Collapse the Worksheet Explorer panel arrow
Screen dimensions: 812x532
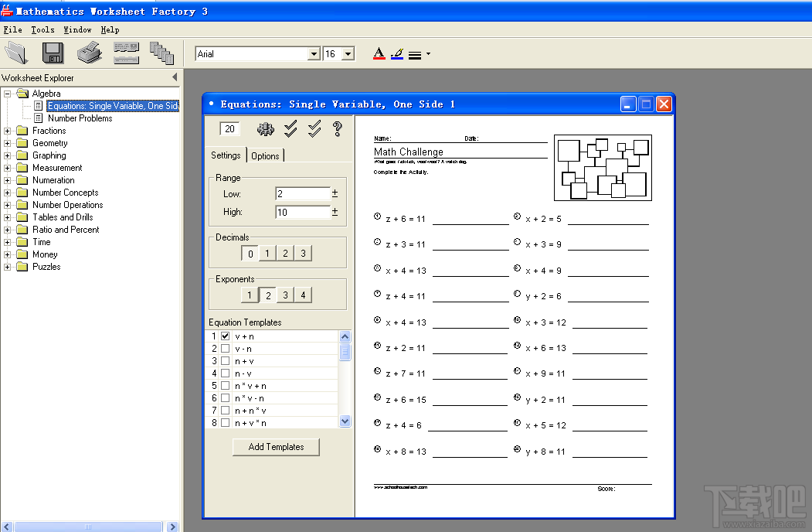(175, 77)
